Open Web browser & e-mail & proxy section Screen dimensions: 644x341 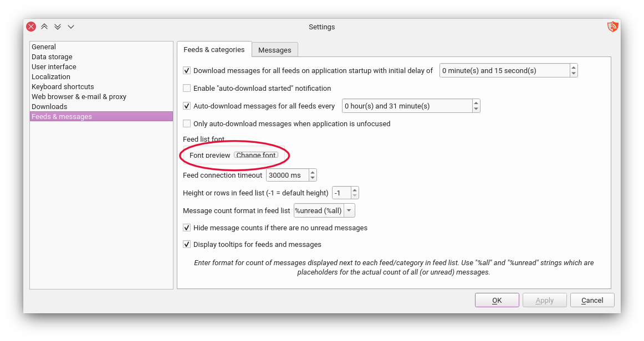click(x=101, y=96)
